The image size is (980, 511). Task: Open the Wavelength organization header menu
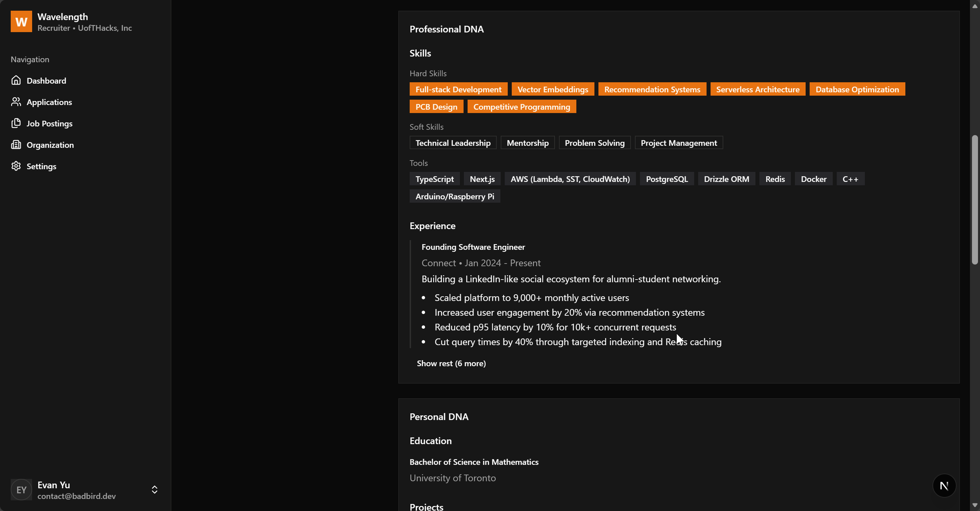pos(84,22)
